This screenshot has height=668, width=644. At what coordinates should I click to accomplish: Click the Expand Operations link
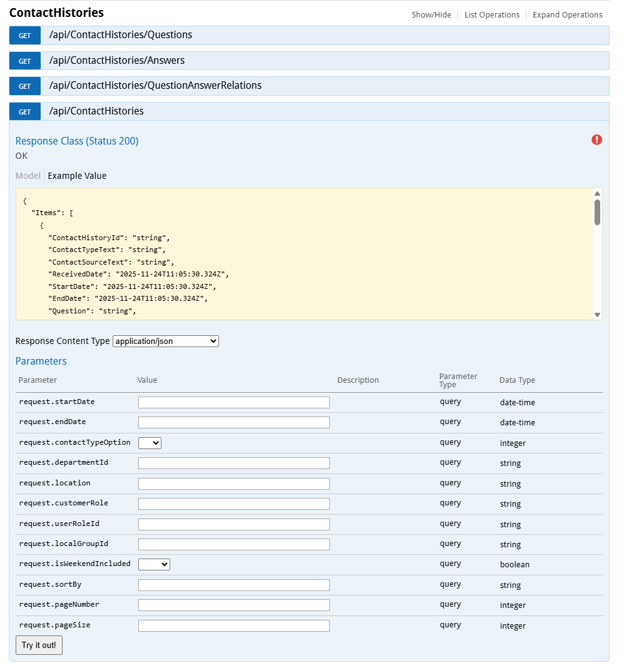(567, 15)
